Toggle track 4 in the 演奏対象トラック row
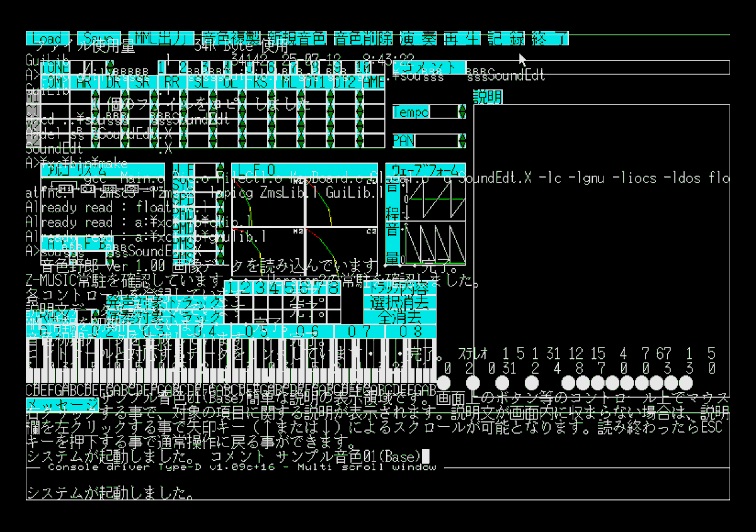The width and height of the screenshot is (756, 532). 276,317
